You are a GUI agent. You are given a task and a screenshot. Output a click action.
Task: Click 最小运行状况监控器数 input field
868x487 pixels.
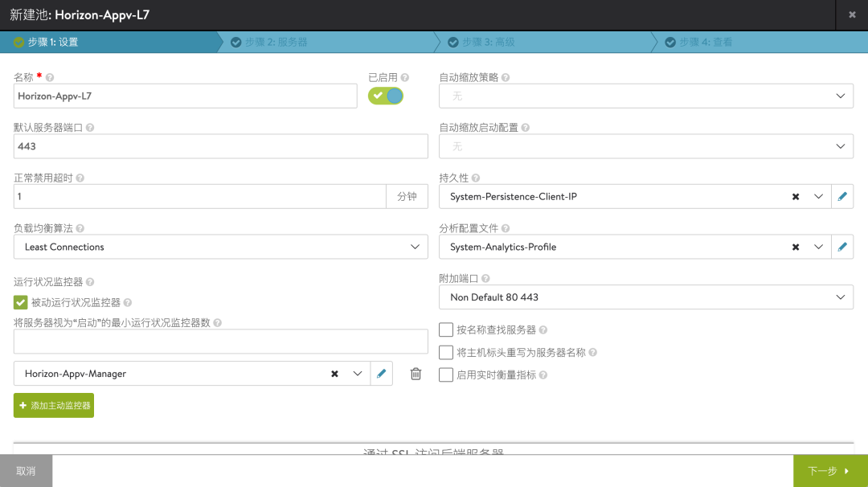click(x=221, y=342)
